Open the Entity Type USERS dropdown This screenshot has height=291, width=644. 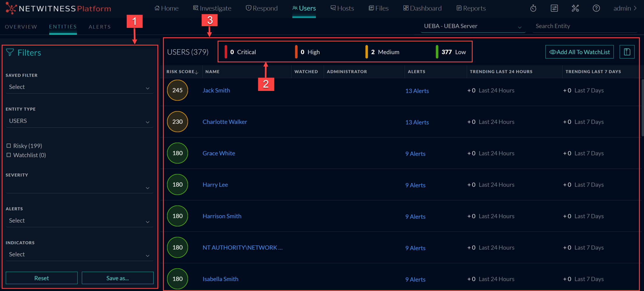pos(79,121)
